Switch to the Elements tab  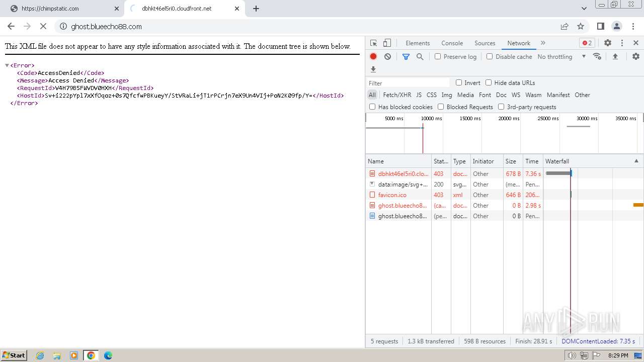(x=418, y=43)
